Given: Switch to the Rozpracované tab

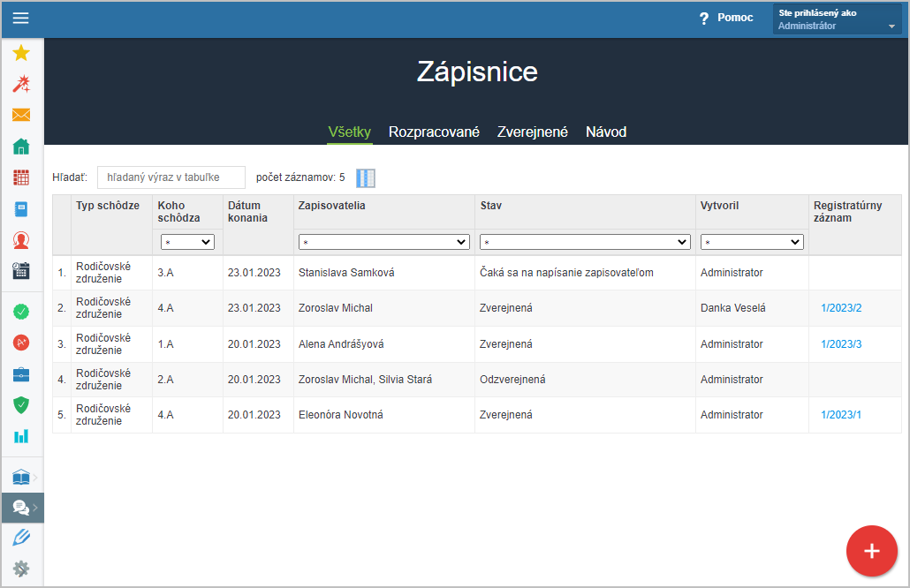Looking at the screenshot, I should [x=434, y=132].
